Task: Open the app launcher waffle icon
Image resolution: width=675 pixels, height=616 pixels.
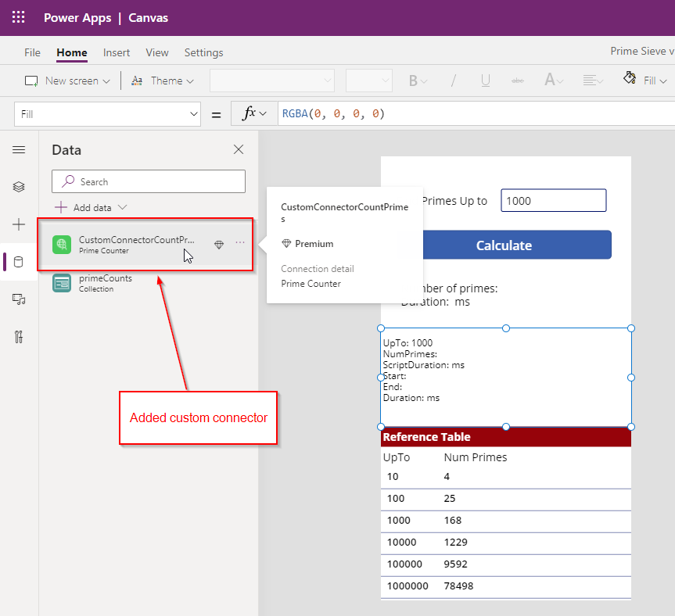Action: click(18, 17)
